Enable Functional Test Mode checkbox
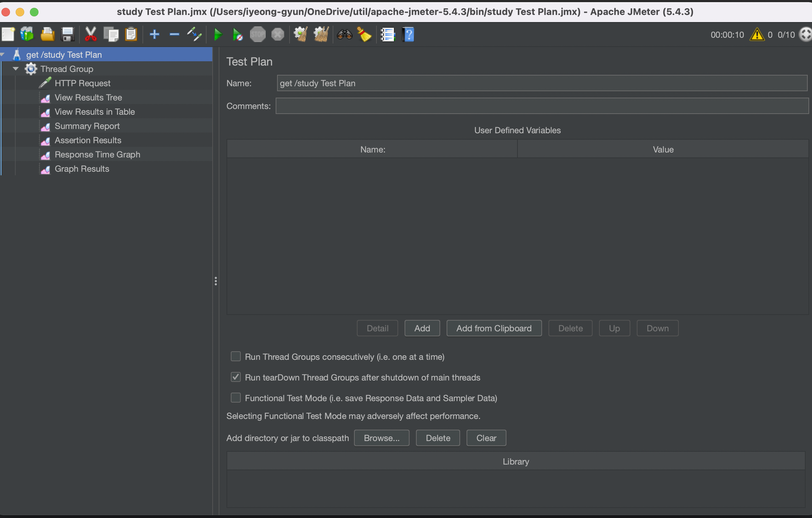Viewport: 812px width, 518px height. point(236,398)
